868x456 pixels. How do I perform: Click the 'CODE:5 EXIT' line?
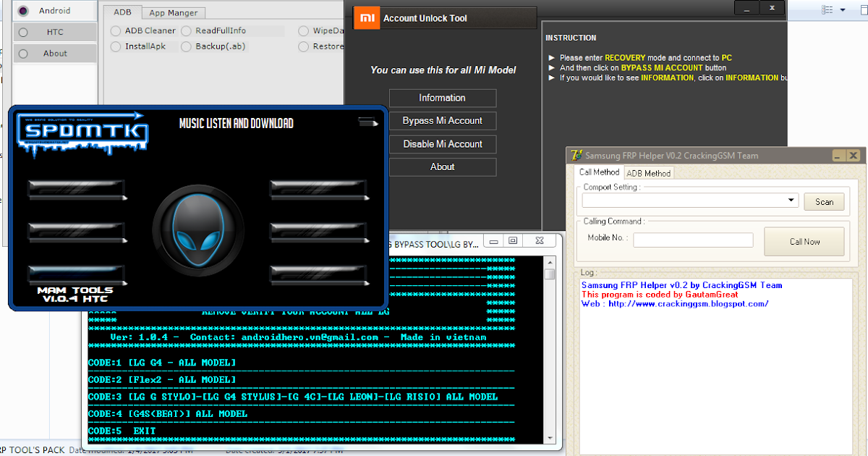(122, 431)
